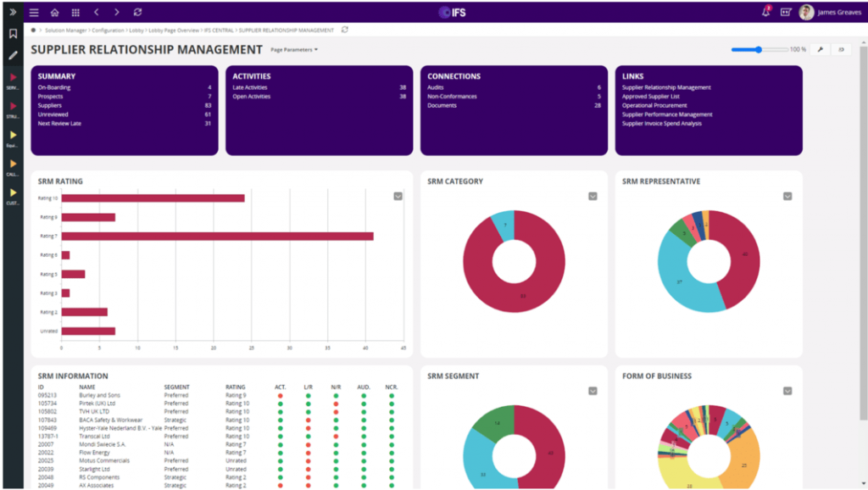Open the SRM Representative chart dropdown
This screenshot has width=868, height=490.
[787, 195]
